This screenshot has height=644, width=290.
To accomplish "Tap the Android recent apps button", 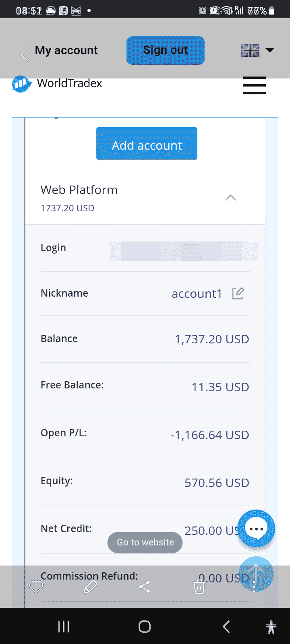I will 64,626.
